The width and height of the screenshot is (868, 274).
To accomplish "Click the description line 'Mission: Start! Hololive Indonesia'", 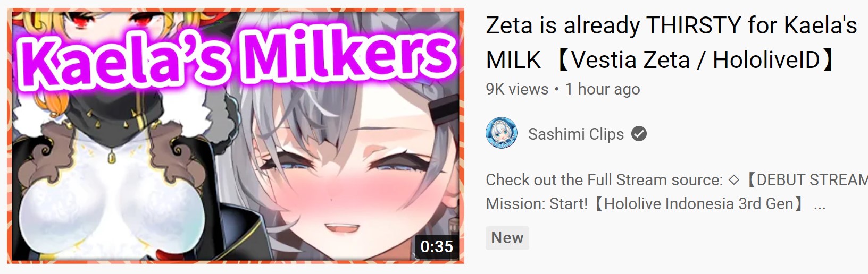I will click(x=645, y=204).
